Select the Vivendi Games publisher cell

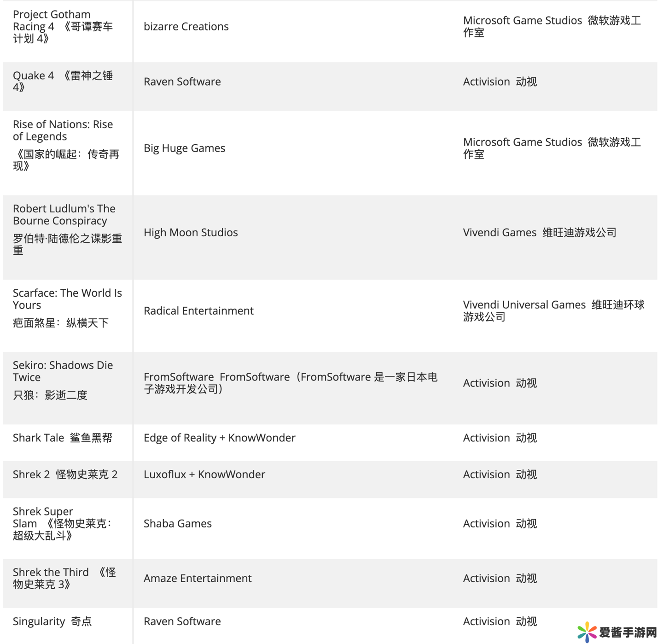pos(540,233)
